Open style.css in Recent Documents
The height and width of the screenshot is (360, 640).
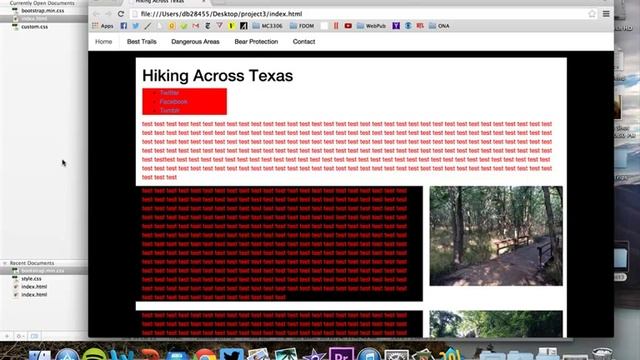[x=31, y=279]
